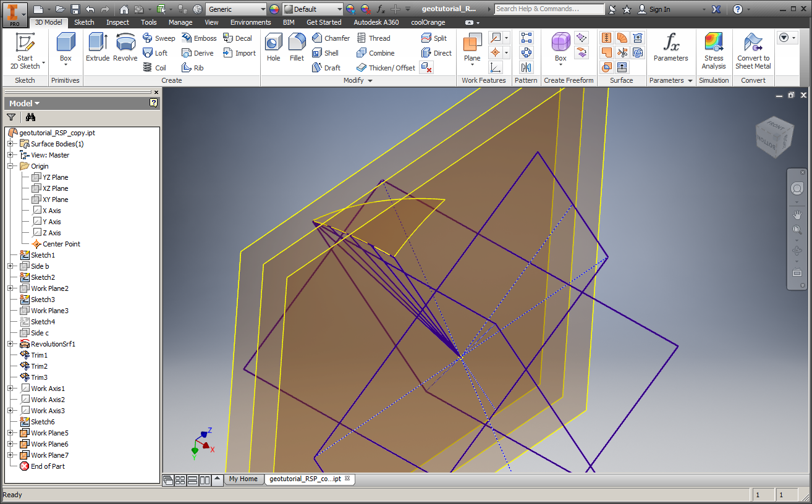The width and height of the screenshot is (812, 504).
Task: Select Sketch6 in the browser
Action: pos(38,422)
